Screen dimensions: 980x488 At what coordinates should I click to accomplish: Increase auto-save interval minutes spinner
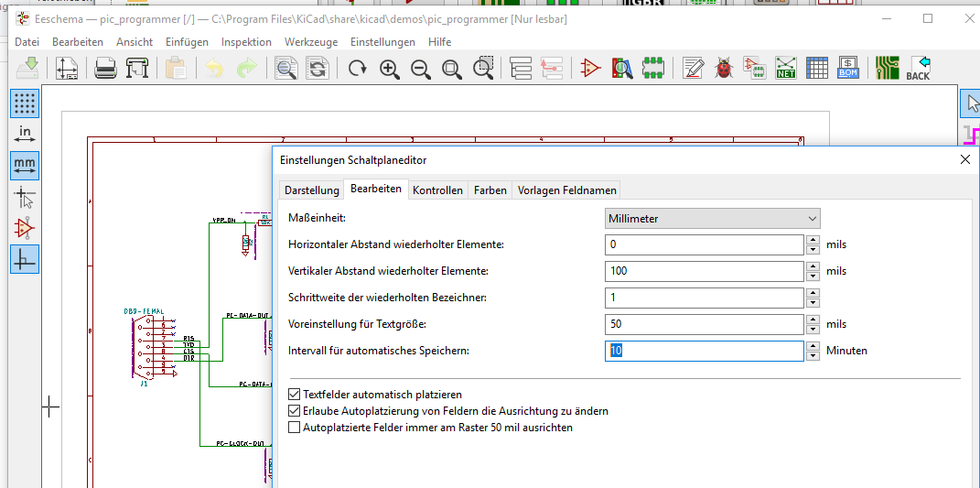[x=813, y=345]
